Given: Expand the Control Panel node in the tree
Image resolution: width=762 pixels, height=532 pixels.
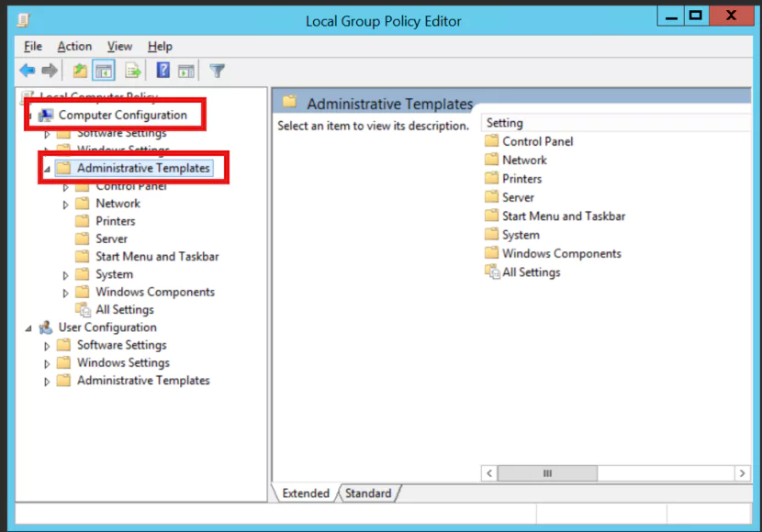Looking at the screenshot, I should coord(65,187).
